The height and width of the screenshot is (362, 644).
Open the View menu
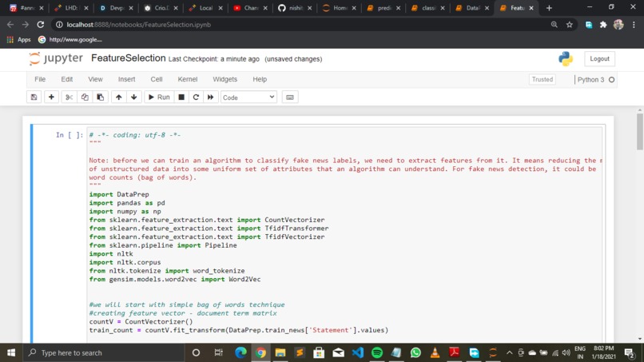coord(95,79)
